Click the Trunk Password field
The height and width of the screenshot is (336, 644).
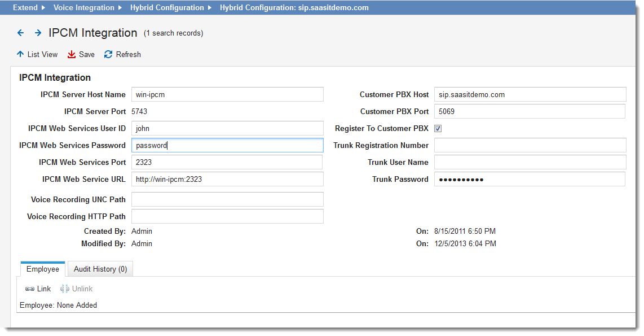coord(530,180)
